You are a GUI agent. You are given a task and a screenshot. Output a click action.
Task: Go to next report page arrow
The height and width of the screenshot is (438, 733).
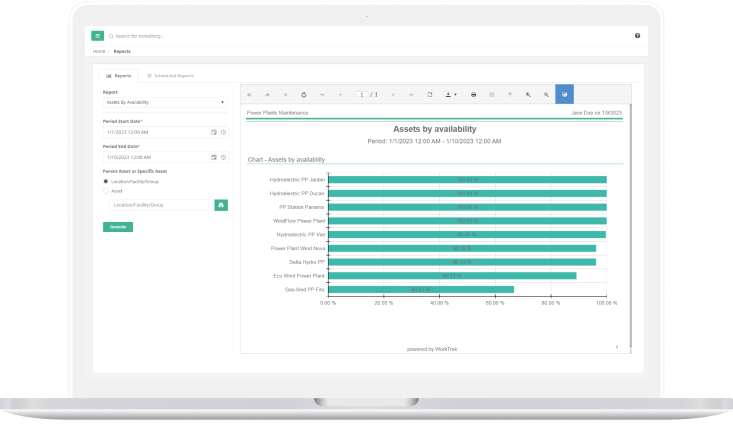[393, 94]
